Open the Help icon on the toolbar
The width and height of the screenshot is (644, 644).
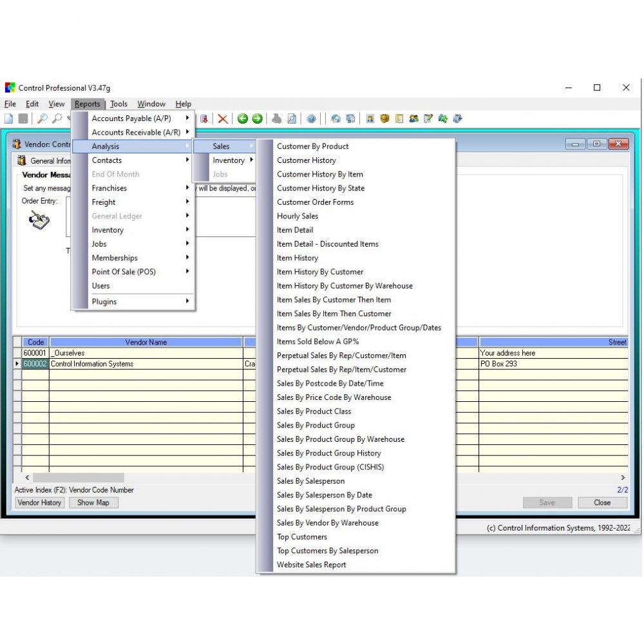[310, 118]
